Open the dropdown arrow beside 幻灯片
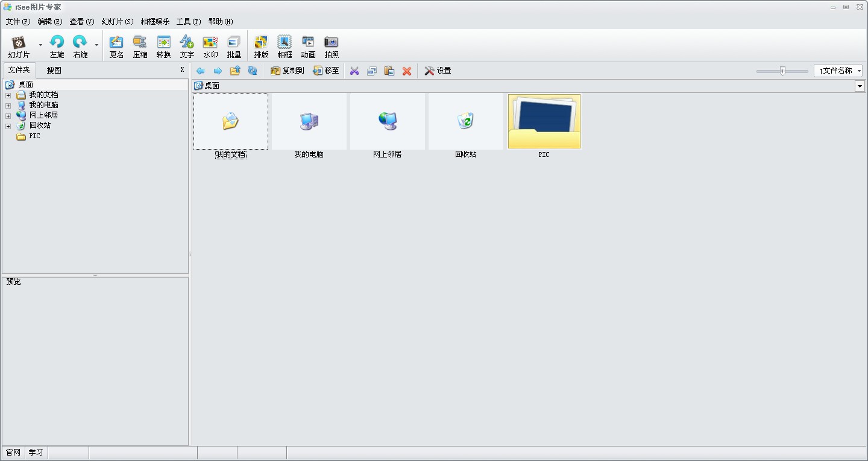 pos(40,45)
